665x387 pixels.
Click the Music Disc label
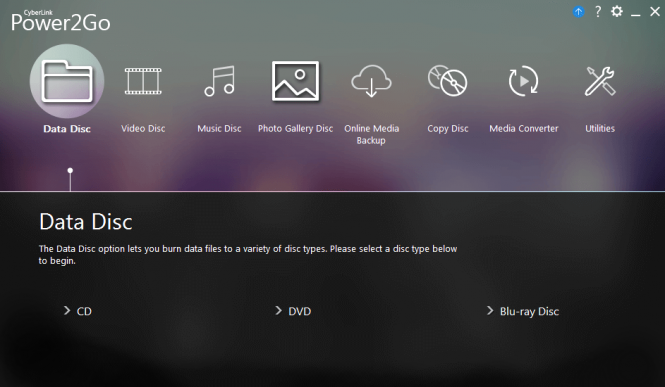pos(219,128)
